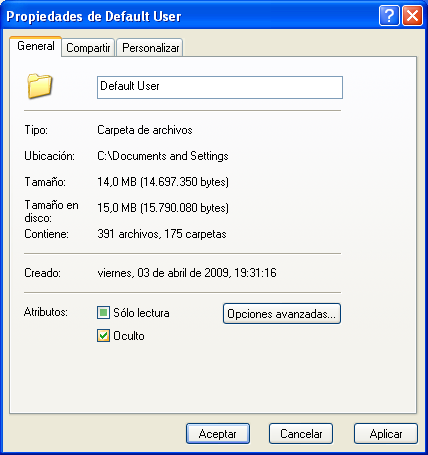Click the Default User name field

tap(220, 87)
